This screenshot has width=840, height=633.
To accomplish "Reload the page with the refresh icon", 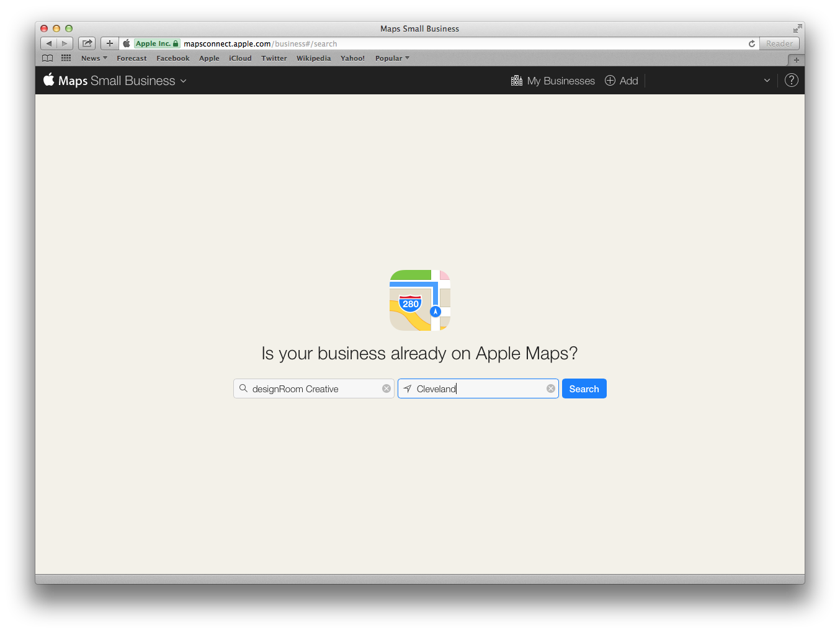I will click(x=752, y=43).
